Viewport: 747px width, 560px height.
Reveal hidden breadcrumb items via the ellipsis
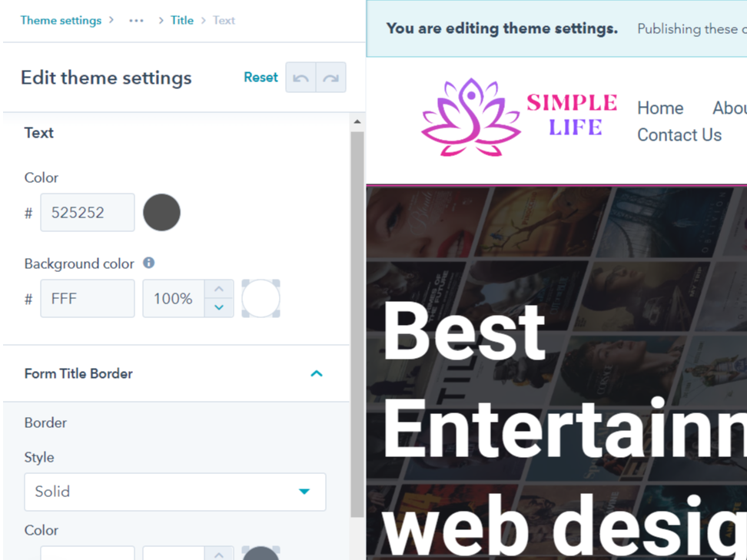pyautogui.click(x=135, y=20)
